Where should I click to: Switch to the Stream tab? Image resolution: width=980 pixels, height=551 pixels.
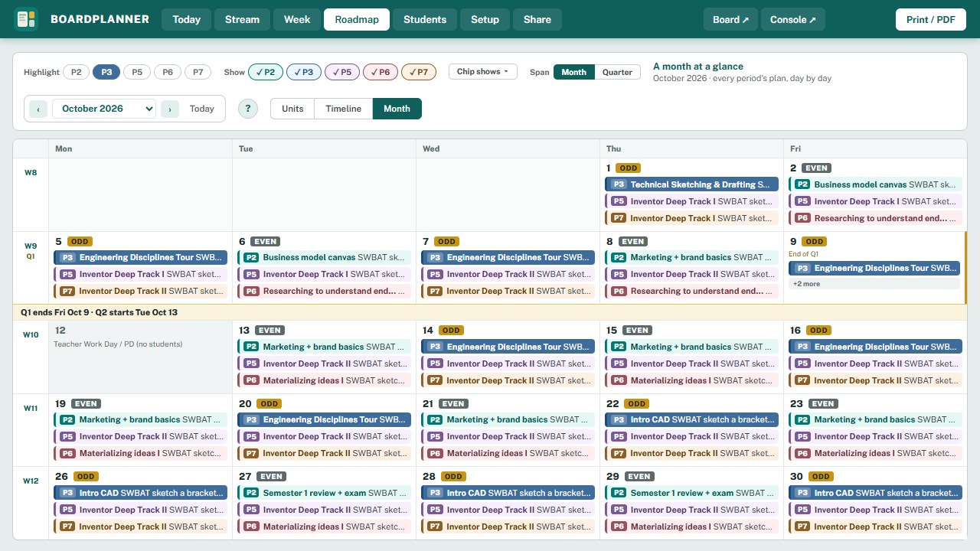pos(242,19)
